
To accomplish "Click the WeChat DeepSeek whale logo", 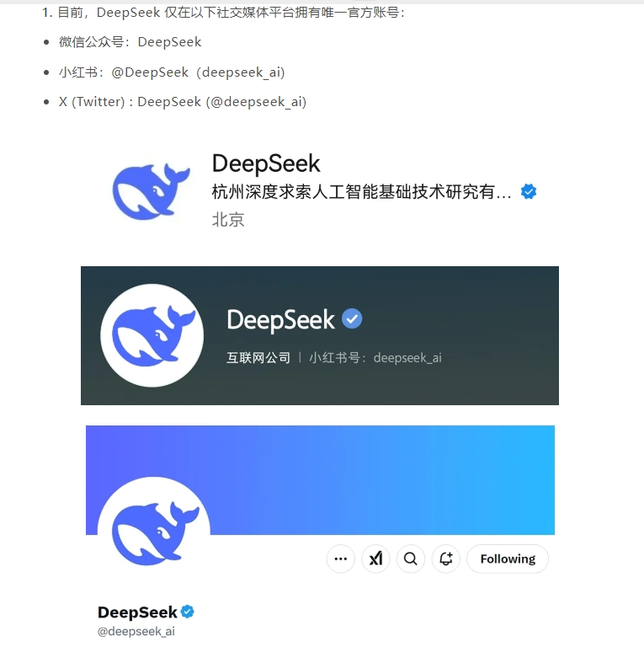I will [151, 191].
